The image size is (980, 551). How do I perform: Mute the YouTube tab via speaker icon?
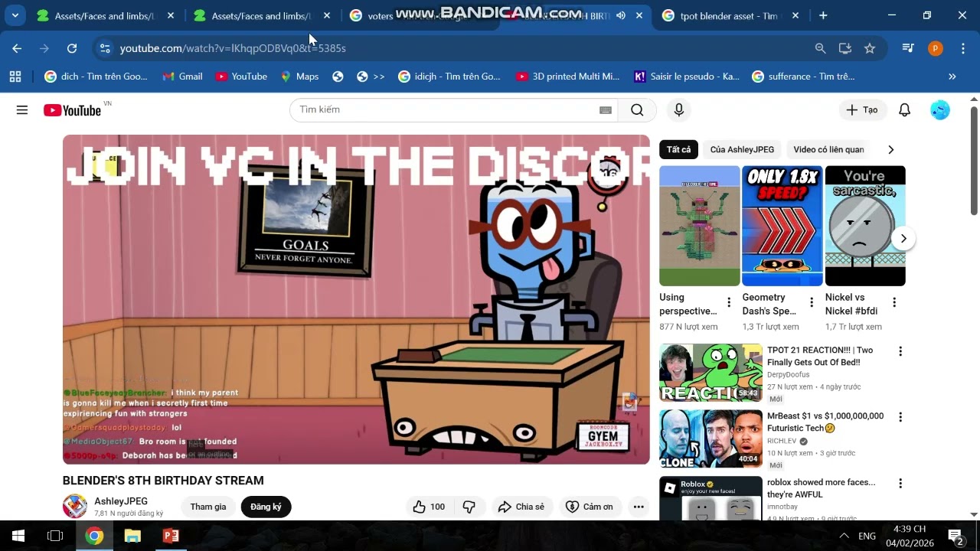620,15
